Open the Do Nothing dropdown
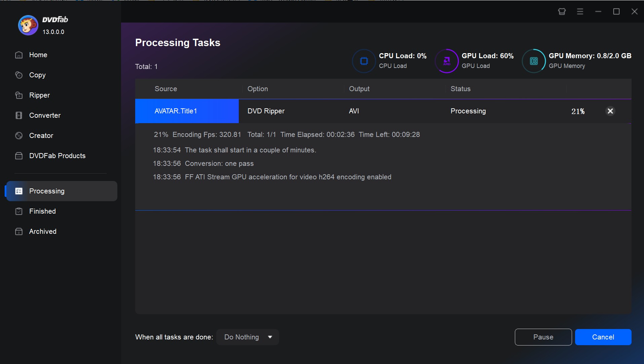644x364 pixels. pos(248,337)
